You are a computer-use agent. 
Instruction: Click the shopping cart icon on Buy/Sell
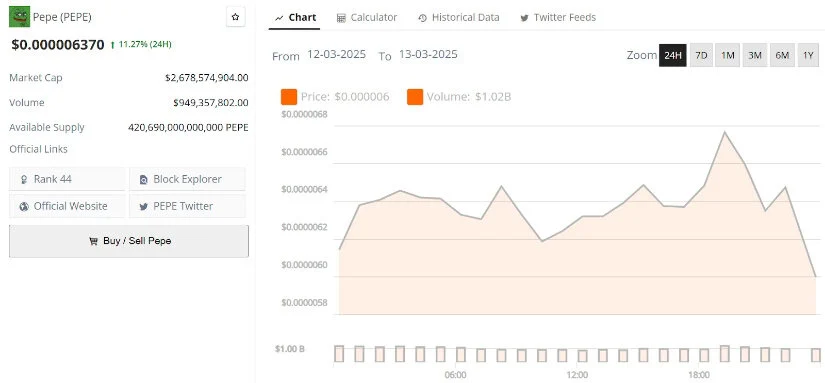[x=93, y=241]
